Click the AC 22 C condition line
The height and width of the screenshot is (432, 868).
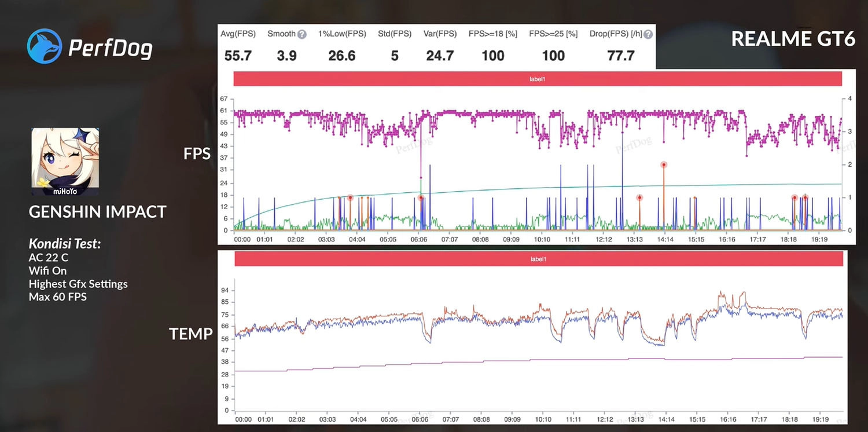pyautogui.click(x=49, y=258)
